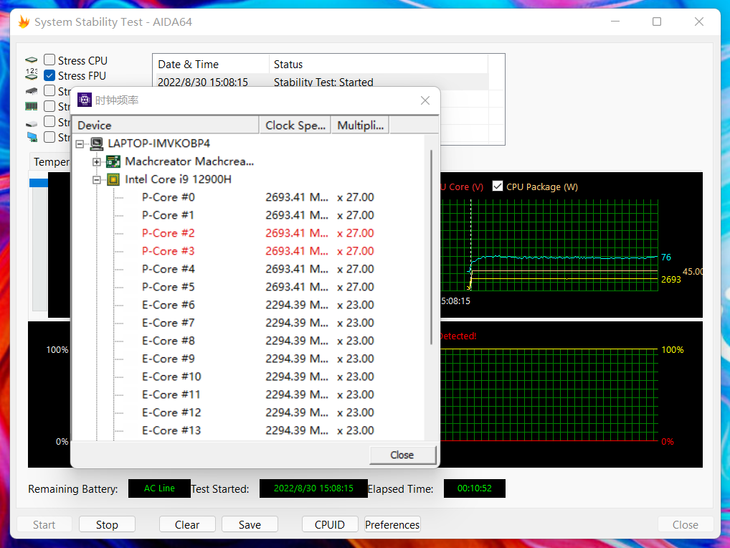Toggle the checkbox beside the disk icon
730x548 pixels.
tap(49, 122)
